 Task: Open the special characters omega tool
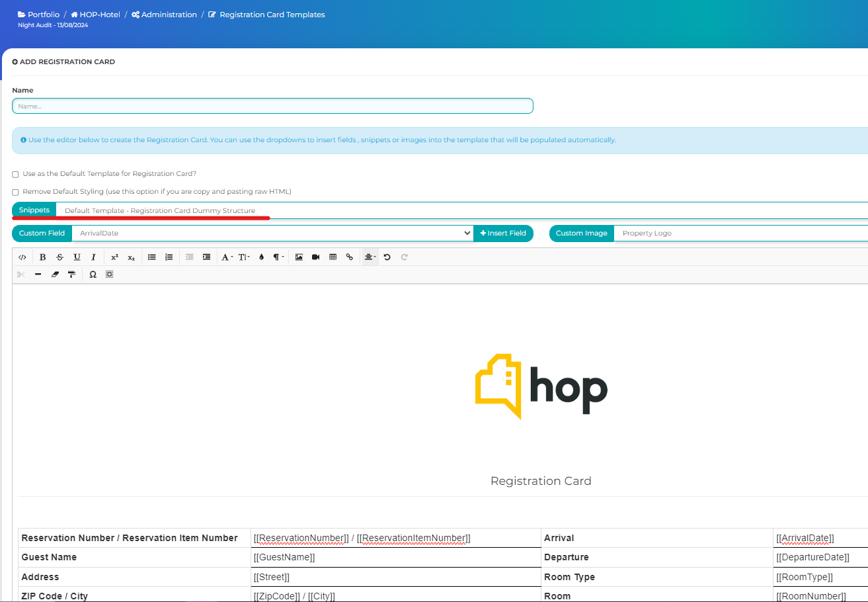93,274
